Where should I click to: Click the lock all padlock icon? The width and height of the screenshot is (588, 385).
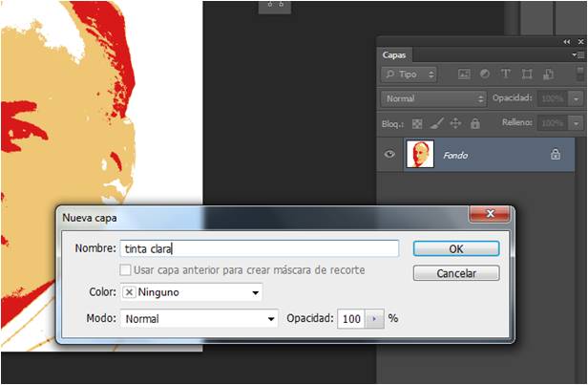tap(474, 123)
